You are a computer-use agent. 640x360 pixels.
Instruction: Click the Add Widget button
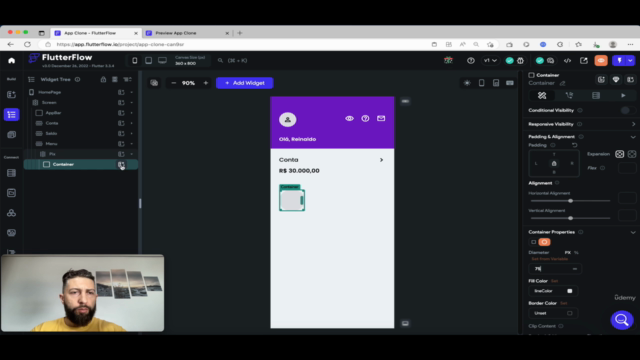(x=244, y=83)
